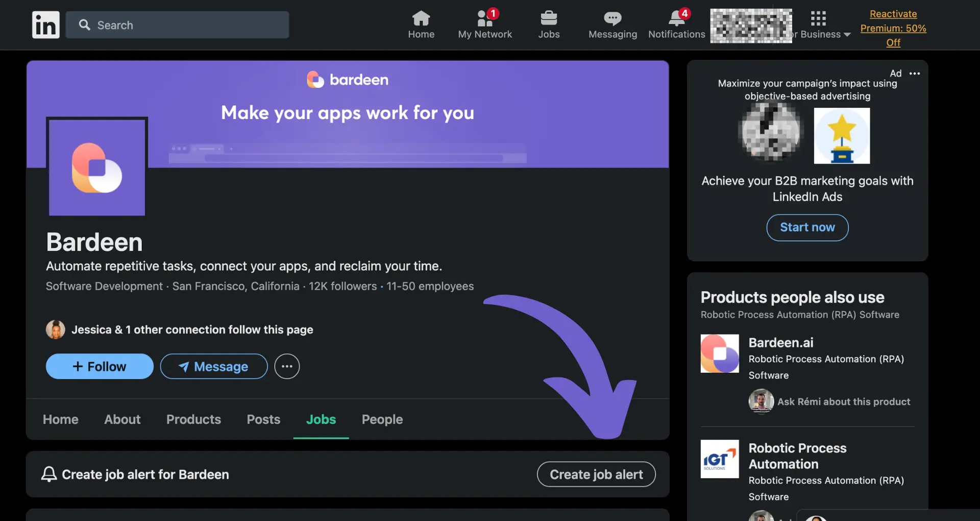Image resolution: width=980 pixels, height=521 pixels.
Task: Click Ask Rémi about this product
Action: [x=844, y=401]
